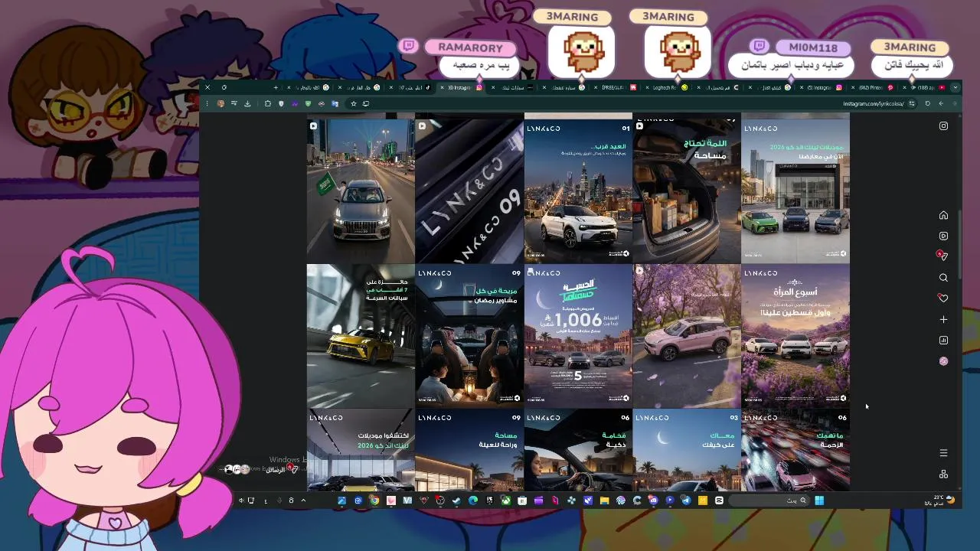Open the Instagram dashboard insights icon
This screenshot has height=551, width=980.
pos(943,341)
